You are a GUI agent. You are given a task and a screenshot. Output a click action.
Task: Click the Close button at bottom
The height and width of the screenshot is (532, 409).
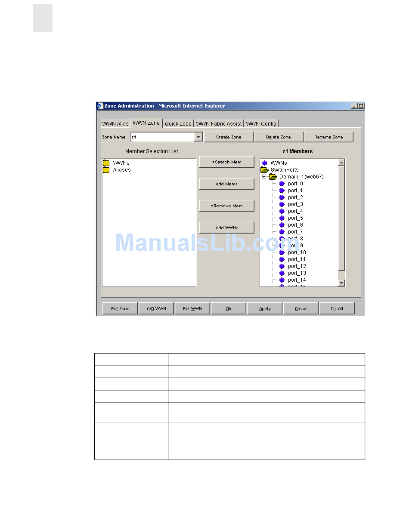301,308
